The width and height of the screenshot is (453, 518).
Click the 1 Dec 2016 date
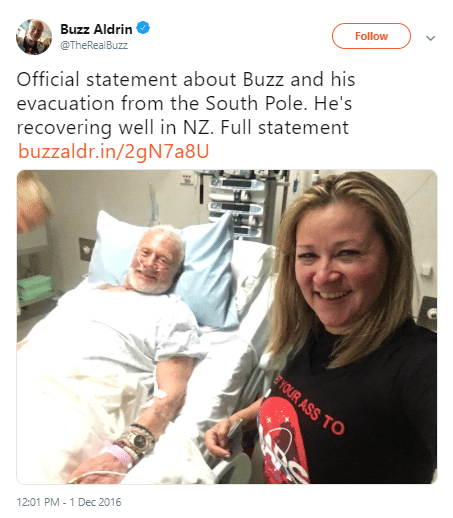click(x=95, y=502)
